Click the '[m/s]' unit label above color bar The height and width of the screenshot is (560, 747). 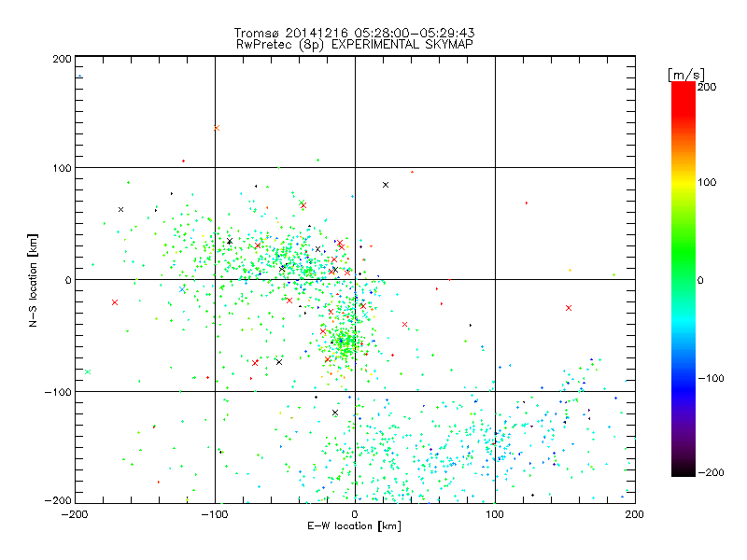click(685, 75)
